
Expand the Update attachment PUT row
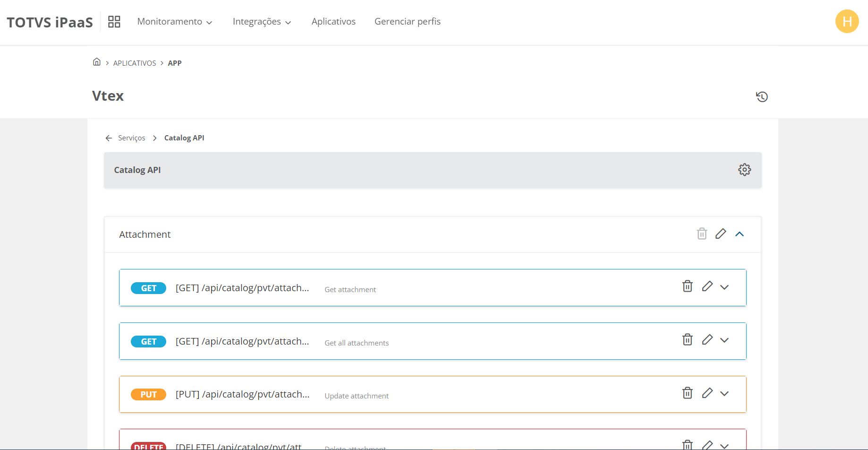pyautogui.click(x=724, y=394)
